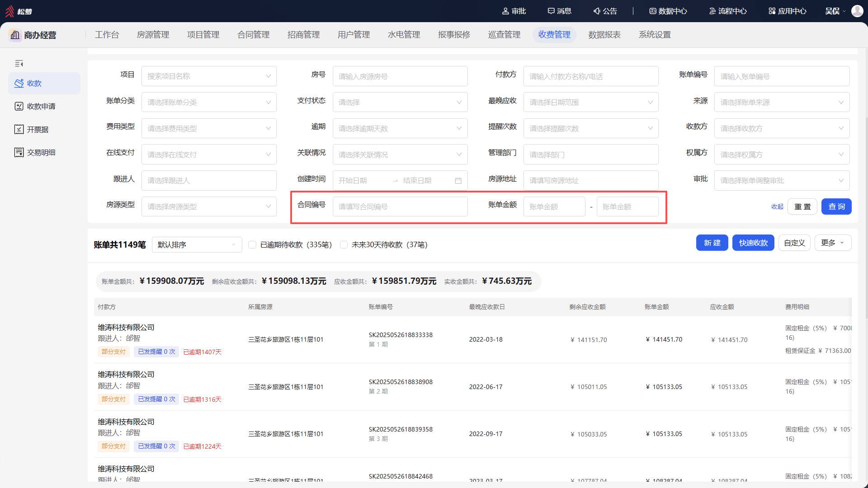The image size is (868, 488).
Task: Open 消息 messages icon
Action: tap(551, 11)
